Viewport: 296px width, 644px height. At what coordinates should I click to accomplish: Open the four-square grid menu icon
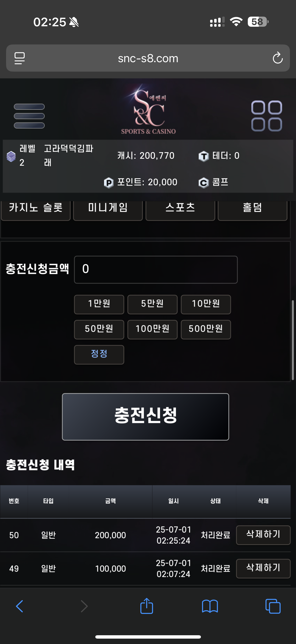point(267,116)
